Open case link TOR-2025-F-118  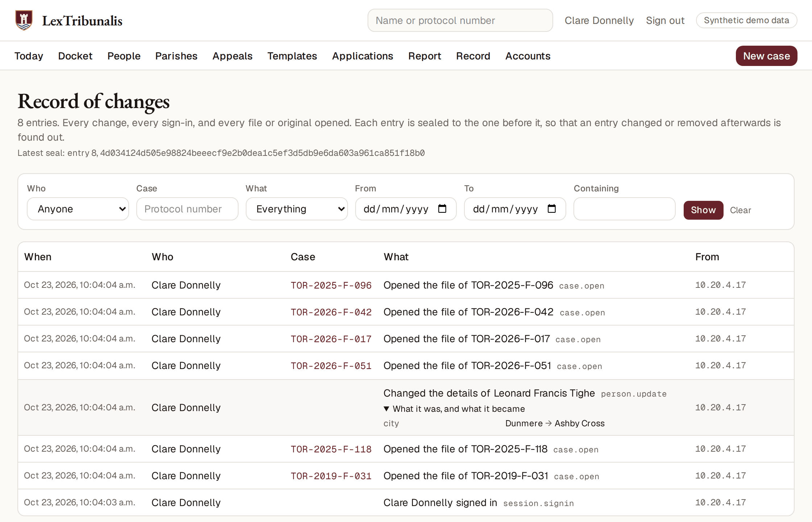(331, 449)
